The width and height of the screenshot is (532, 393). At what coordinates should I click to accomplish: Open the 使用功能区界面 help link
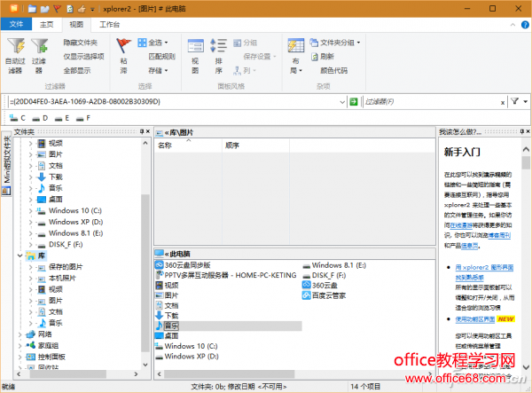tap(474, 319)
